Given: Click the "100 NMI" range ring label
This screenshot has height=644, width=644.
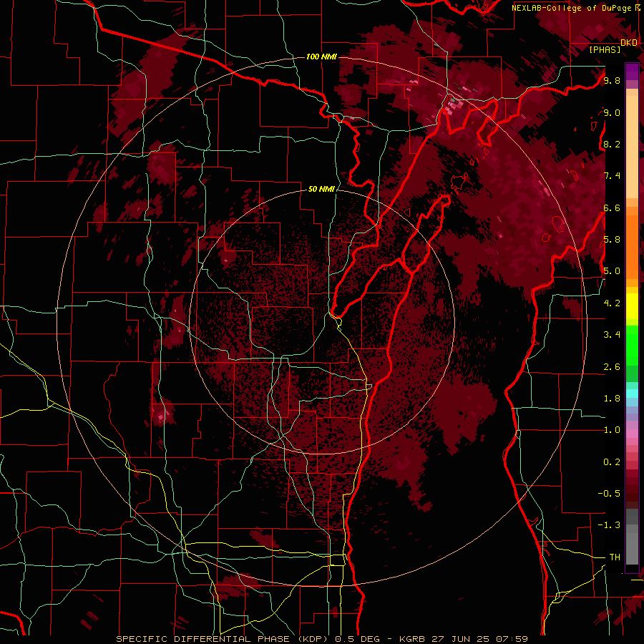Looking at the screenshot, I should point(321,57).
